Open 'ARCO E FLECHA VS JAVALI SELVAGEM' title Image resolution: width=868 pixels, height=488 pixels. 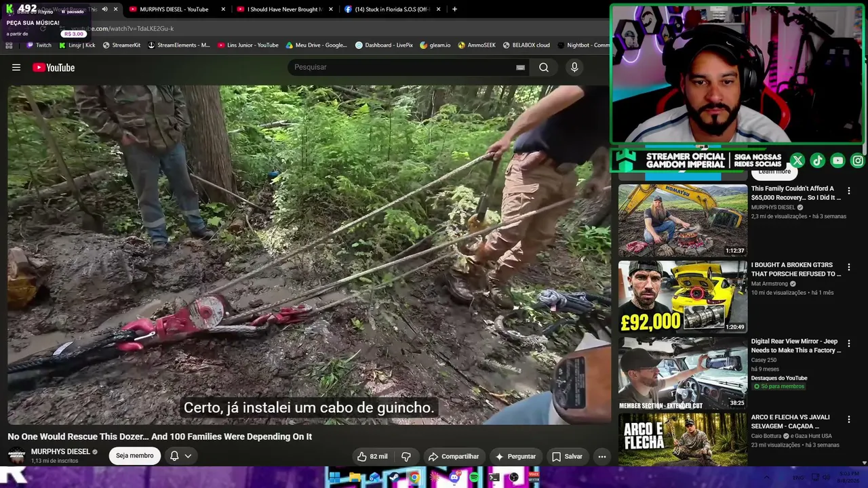click(790, 422)
